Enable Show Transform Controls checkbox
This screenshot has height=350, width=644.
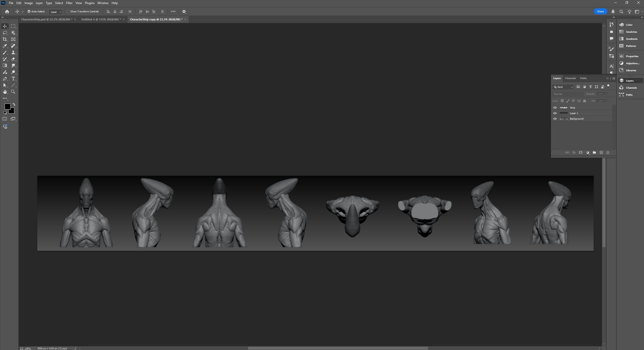[68, 12]
